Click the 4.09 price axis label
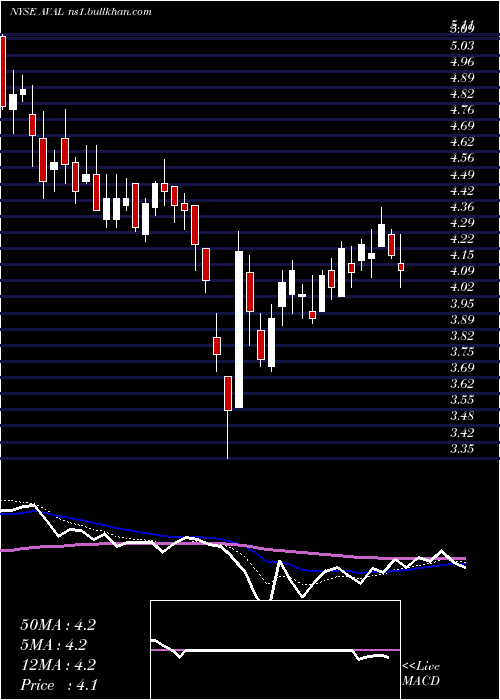This screenshot has height=700, width=500. tap(462, 271)
